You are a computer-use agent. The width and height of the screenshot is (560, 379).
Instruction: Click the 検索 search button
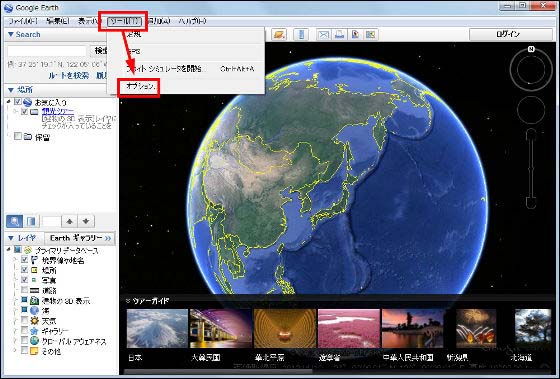coord(100,51)
